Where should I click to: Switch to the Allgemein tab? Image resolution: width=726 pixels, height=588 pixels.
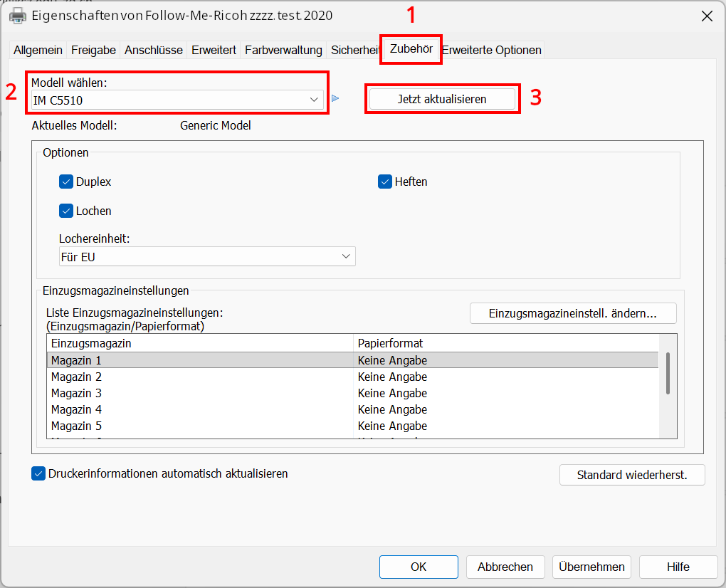pos(38,50)
